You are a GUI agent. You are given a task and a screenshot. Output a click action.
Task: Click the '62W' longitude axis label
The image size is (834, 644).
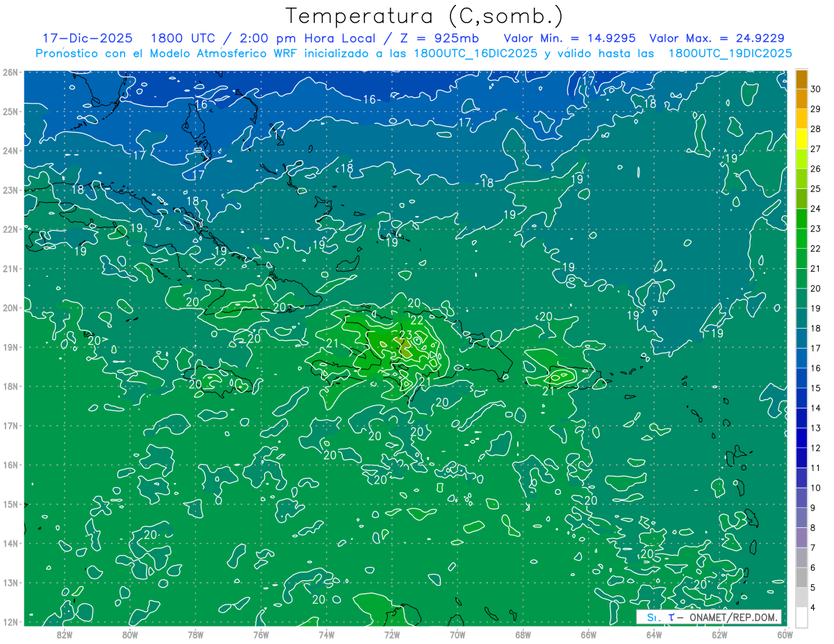click(x=719, y=634)
